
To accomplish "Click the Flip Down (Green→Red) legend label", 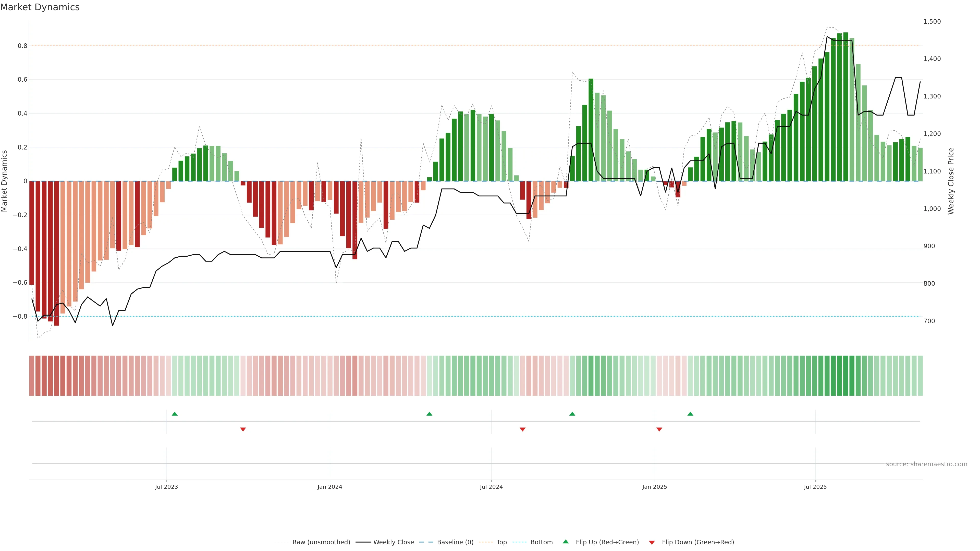I will 698,542.
